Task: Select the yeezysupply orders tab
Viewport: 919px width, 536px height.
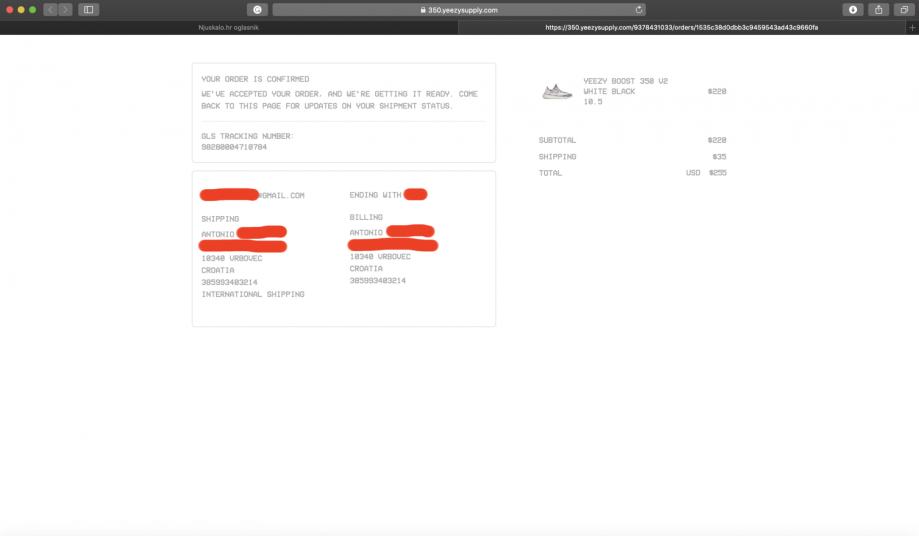Action: click(x=682, y=28)
